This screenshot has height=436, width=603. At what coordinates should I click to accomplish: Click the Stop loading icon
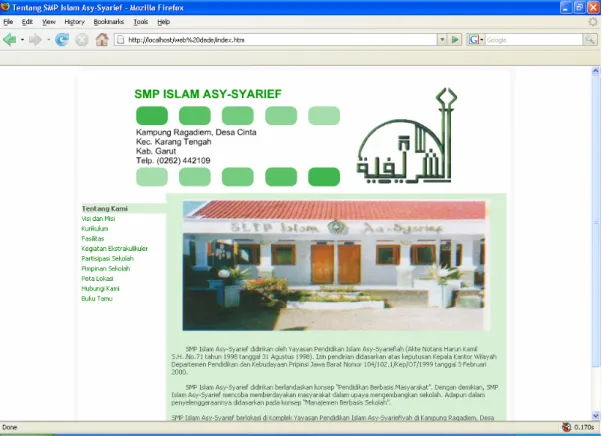click(82, 40)
